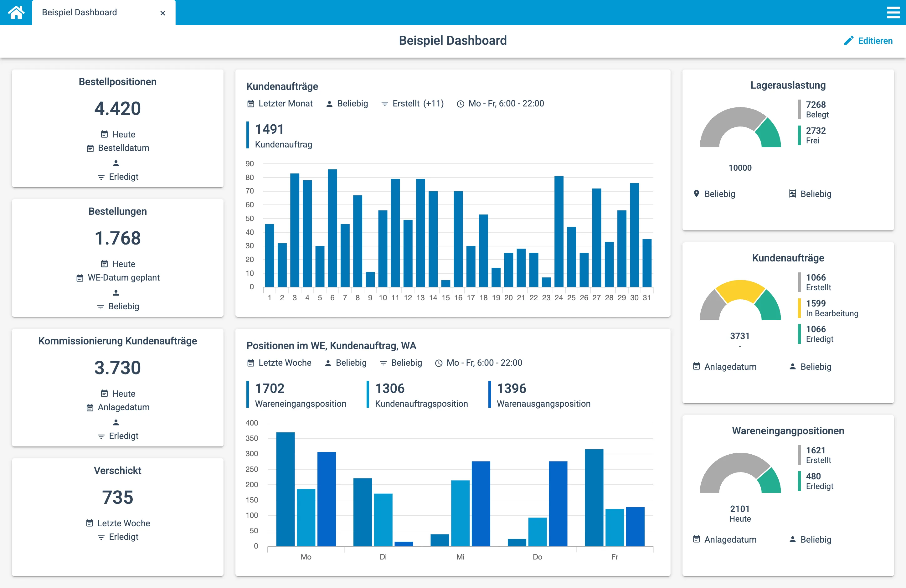Viewport: 906px width, 588px height.
Task: Click the 3.730 Kommissionierung value
Action: [118, 368]
